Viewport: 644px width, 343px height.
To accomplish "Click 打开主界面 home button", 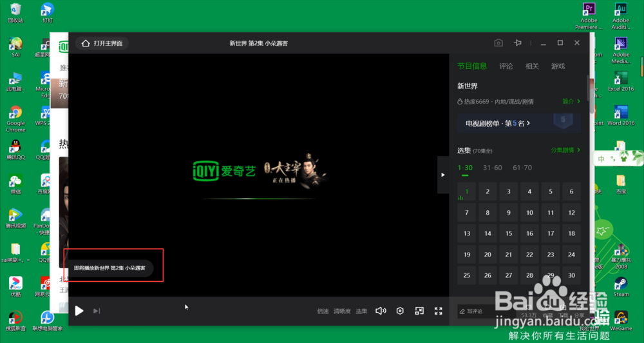I will (x=102, y=43).
